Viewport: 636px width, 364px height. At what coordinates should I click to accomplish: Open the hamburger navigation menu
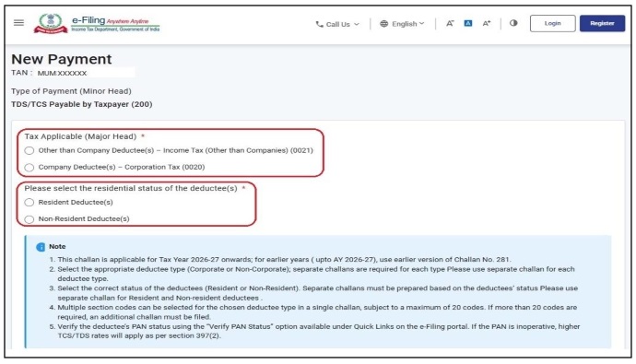click(x=18, y=23)
